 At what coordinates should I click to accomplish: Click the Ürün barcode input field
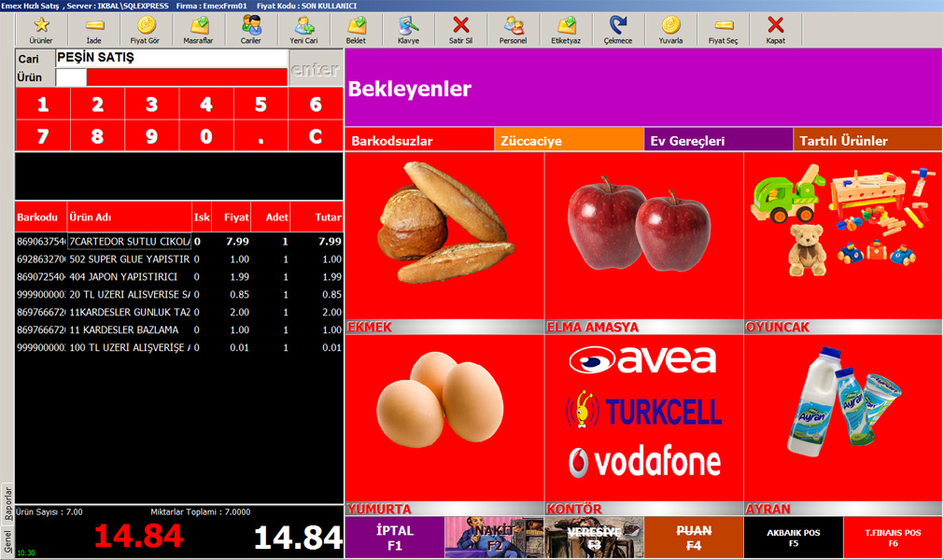pos(71,77)
